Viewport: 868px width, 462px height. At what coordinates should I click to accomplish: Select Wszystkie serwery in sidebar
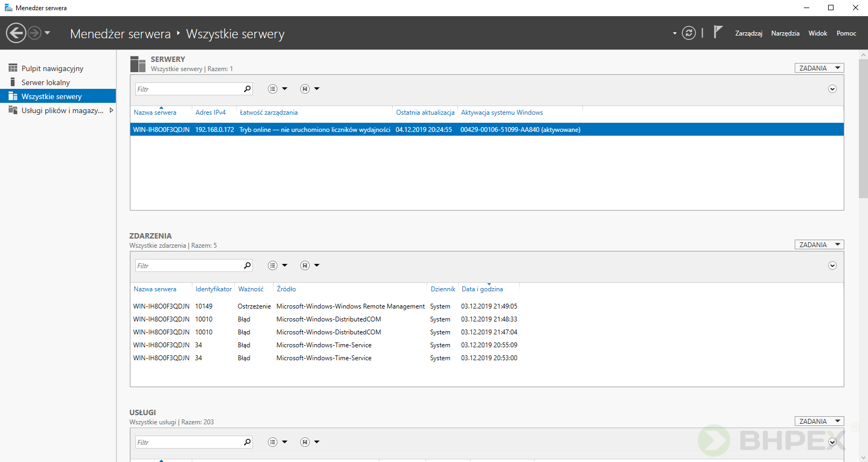click(x=58, y=96)
